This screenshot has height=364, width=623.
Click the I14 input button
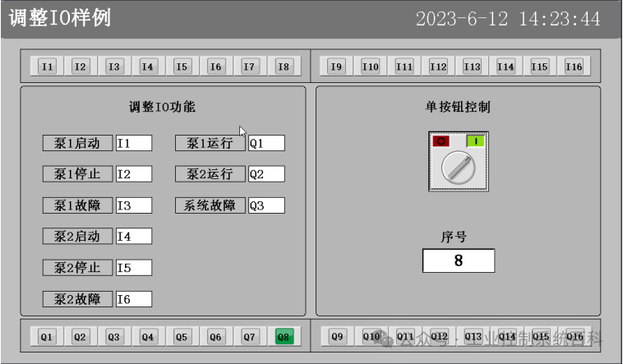coord(505,67)
